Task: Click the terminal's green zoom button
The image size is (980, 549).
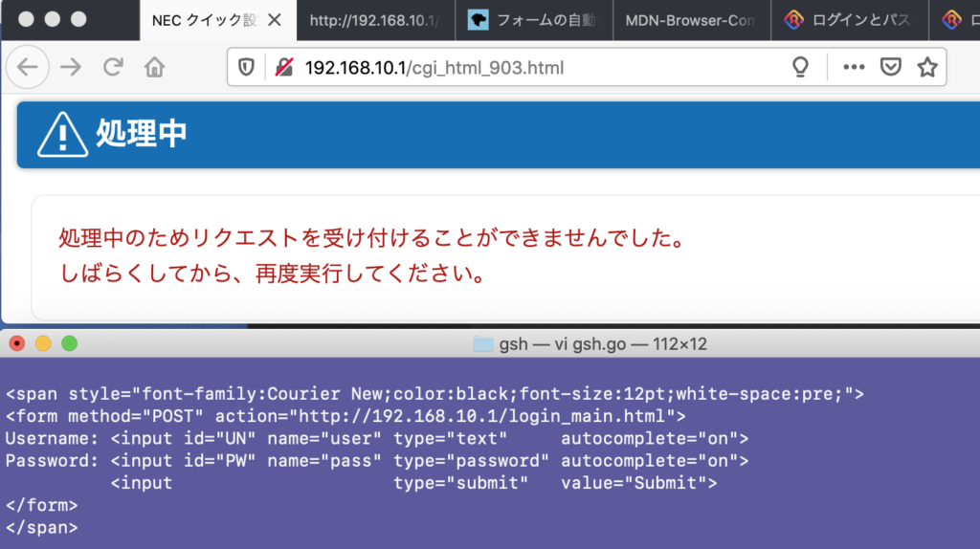Action: pyautogui.click(x=69, y=343)
